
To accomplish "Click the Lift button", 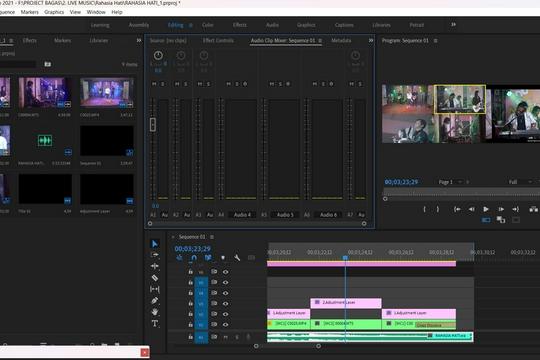I will [533, 209].
